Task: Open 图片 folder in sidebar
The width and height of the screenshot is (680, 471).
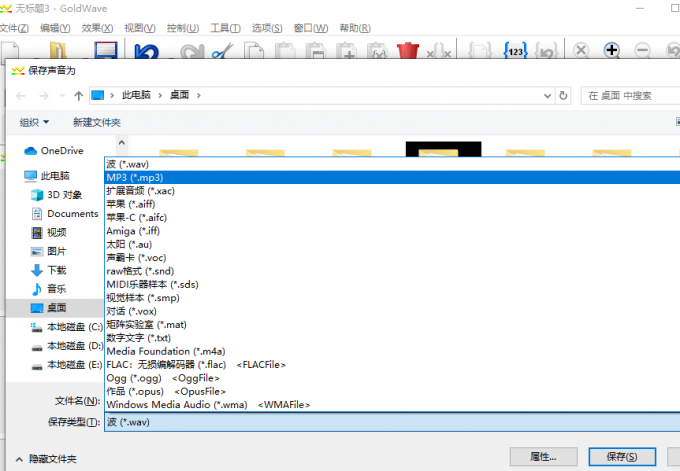Action: coord(49,252)
